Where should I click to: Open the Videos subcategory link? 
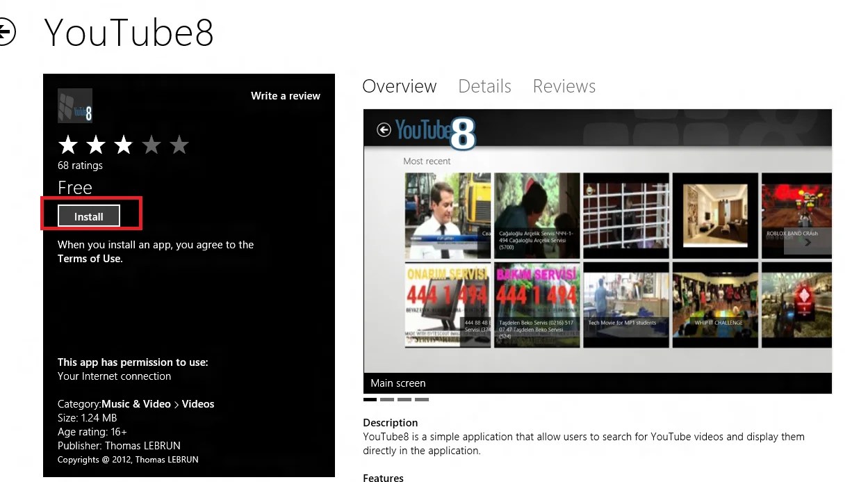click(198, 404)
